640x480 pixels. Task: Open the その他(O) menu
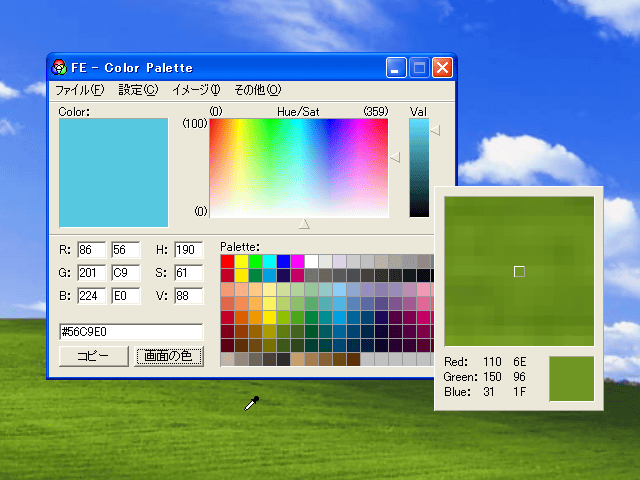(x=257, y=90)
